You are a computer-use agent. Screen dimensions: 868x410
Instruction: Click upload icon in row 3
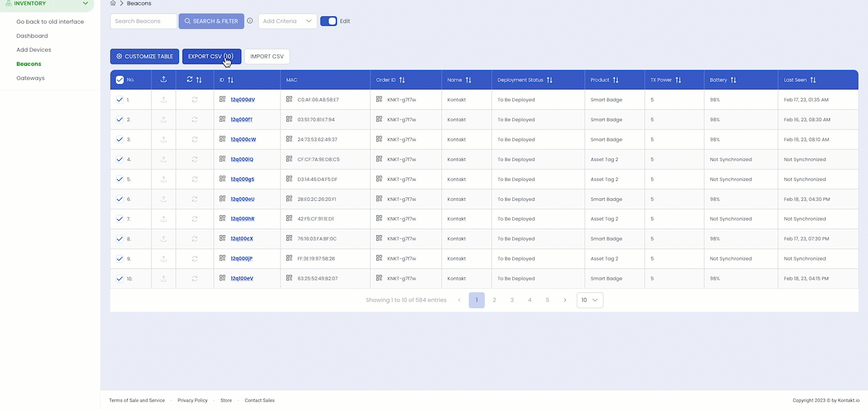pyautogui.click(x=163, y=139)
